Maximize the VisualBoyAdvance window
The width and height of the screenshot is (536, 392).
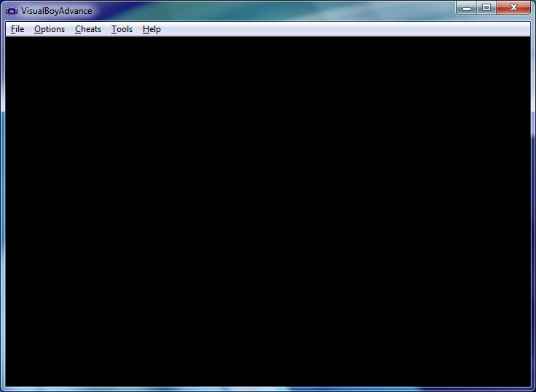pos(486,8)
